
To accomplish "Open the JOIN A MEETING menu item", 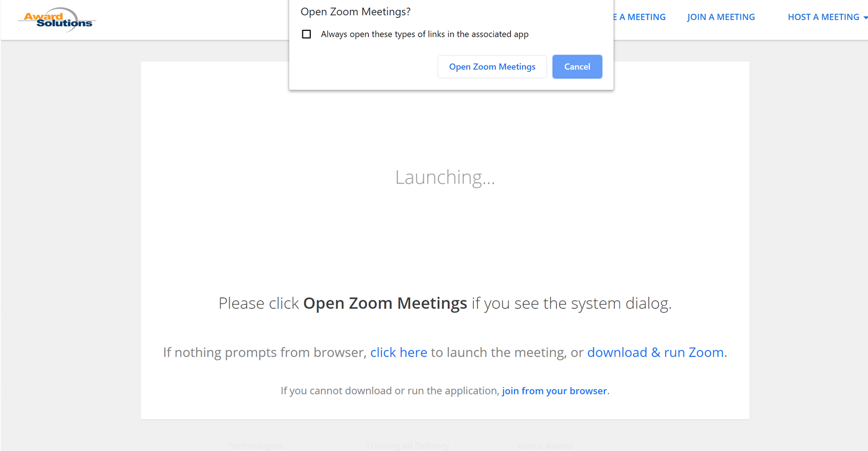I will [x=721, y=17].
